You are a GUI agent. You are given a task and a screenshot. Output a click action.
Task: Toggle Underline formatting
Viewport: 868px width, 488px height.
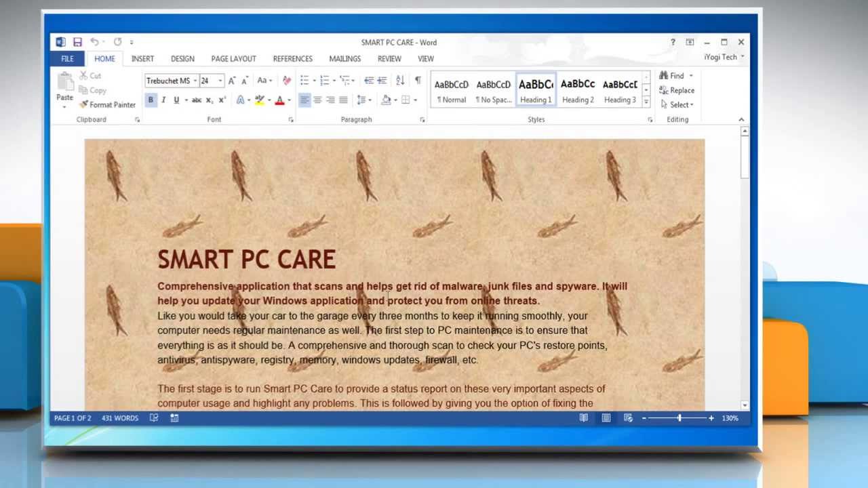pyautogui.click(x=176, y=100)
